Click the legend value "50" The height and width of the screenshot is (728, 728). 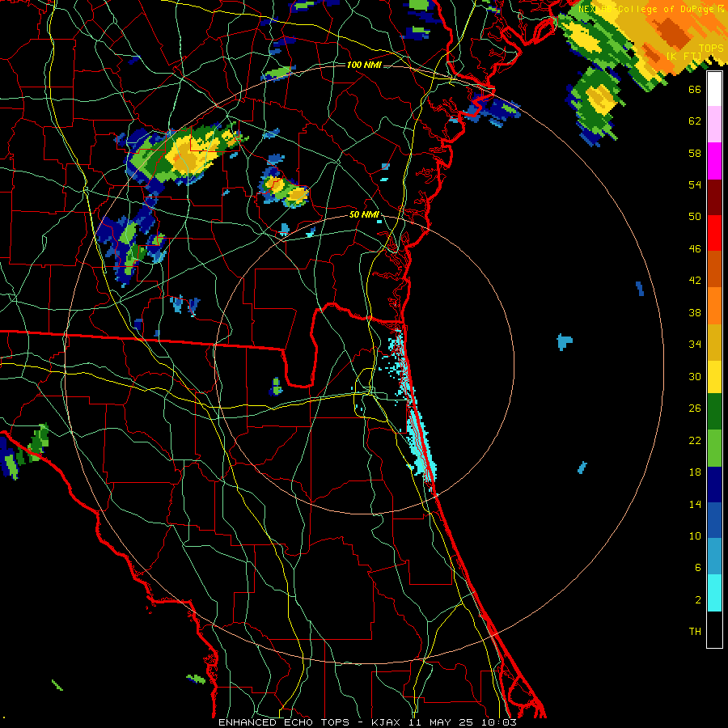point(695,217)
